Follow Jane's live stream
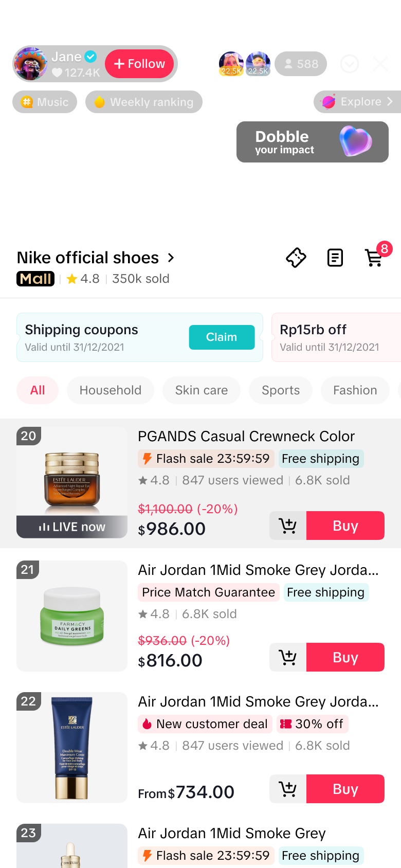Image resolution: width=401 pixels, height=868 pixels. tap(139, 64)
